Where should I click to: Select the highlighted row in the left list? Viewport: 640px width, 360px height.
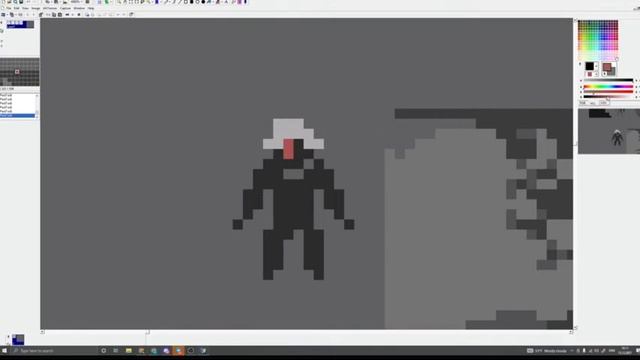click(x=18, y=116)
